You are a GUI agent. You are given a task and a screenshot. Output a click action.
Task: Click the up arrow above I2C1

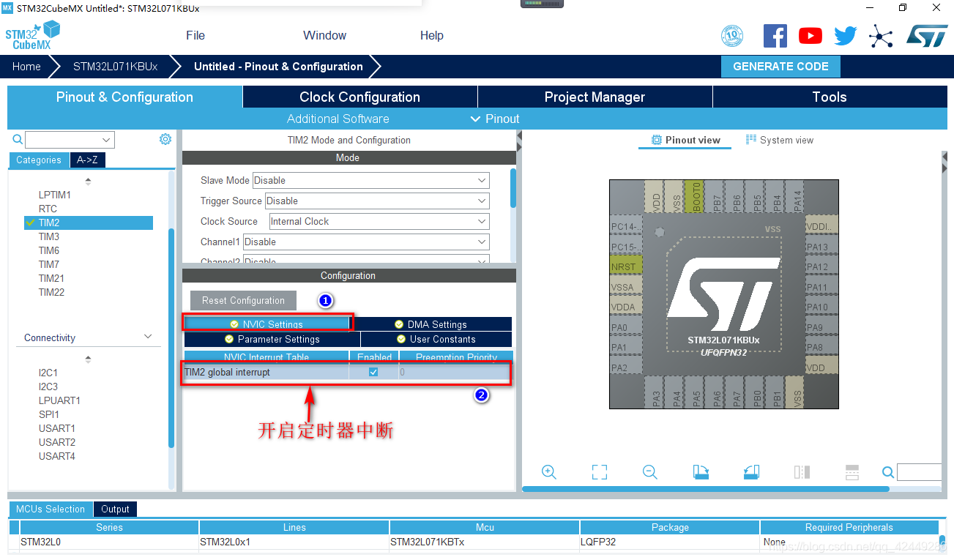coord(89,359)
